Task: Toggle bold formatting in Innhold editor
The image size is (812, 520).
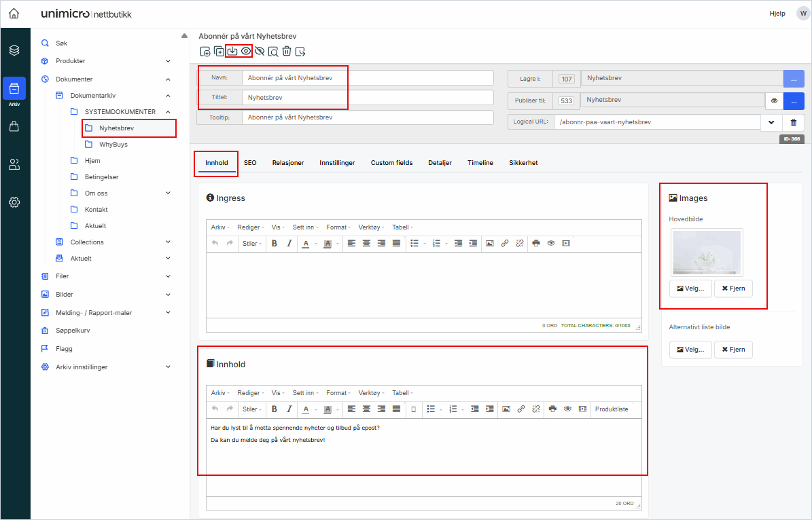Action: click(275, 409)
